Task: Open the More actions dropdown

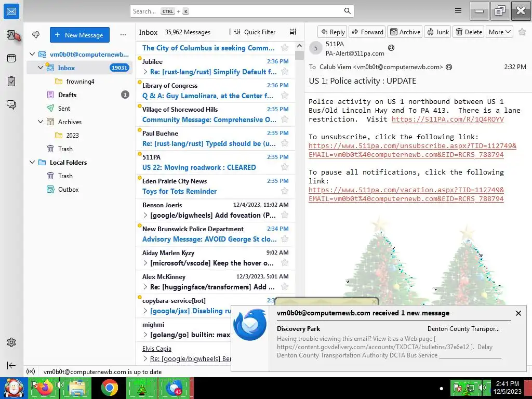Action: click(x=499, y=32)
